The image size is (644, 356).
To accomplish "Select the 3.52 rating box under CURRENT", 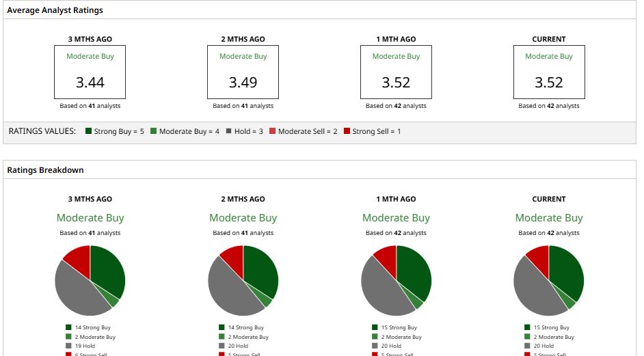I will click(549, 72).
